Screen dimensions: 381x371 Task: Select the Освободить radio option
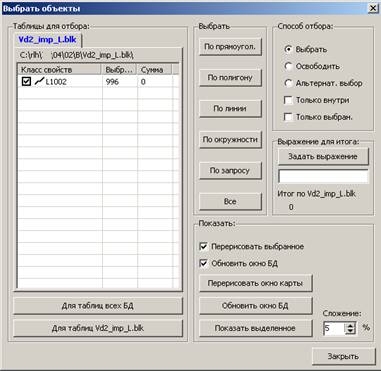pyautogui.click(x=289, y=66)
